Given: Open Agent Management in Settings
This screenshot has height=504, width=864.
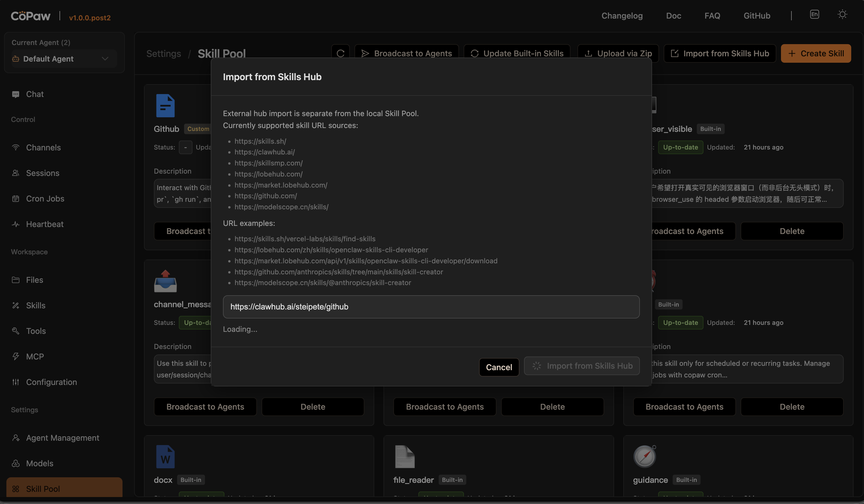Looking at the screenshot, I should point(62,438).
